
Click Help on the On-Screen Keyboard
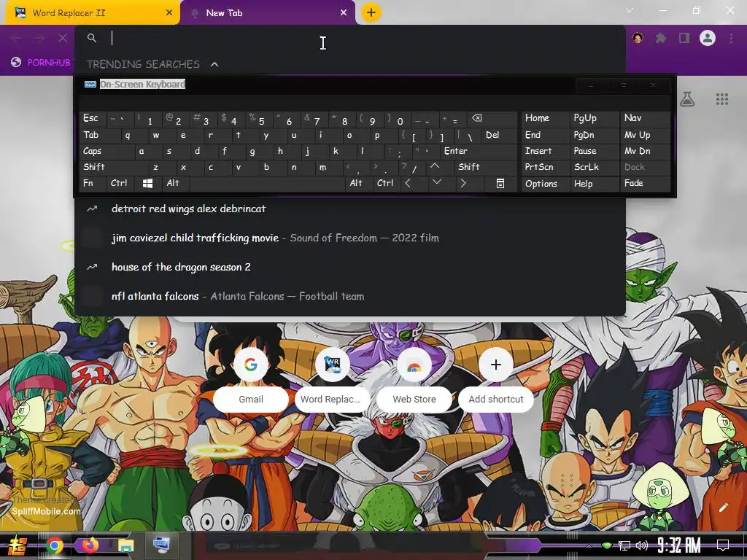pos(594,183)
